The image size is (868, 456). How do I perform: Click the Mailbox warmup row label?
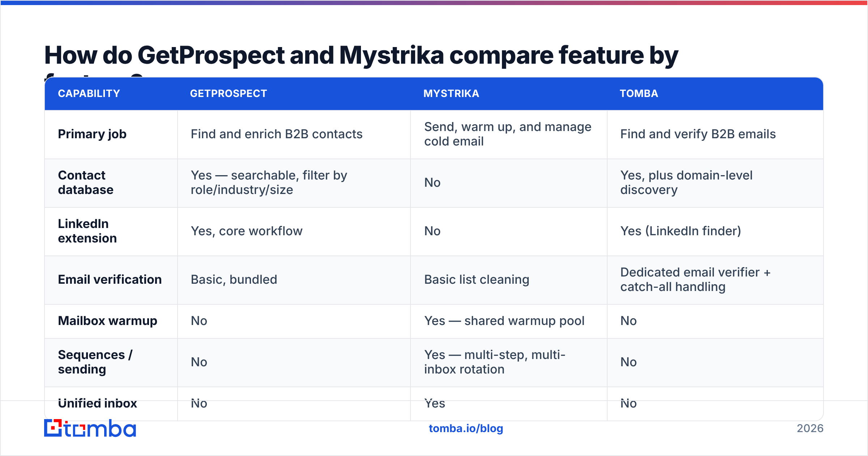point(108,321)
